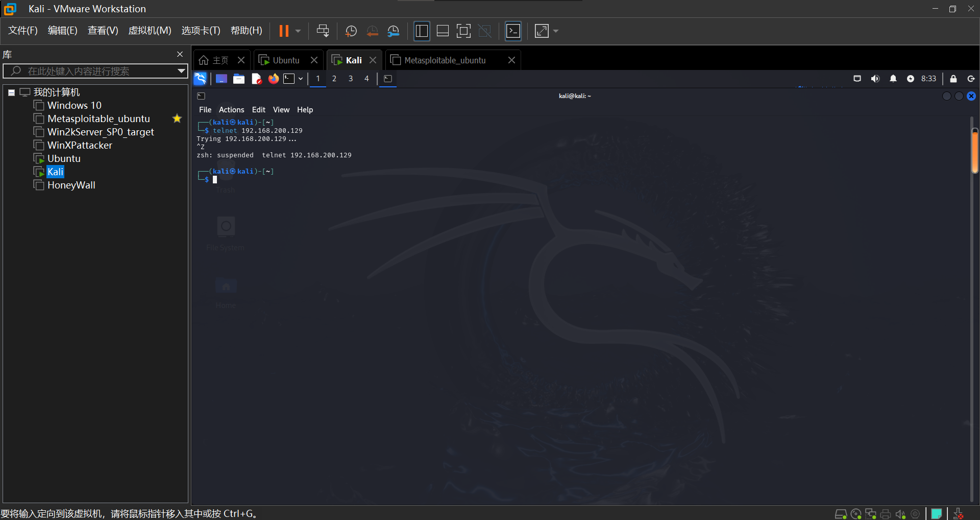Open the power manager tray icon
980x520 pixels.
point(911,79)
